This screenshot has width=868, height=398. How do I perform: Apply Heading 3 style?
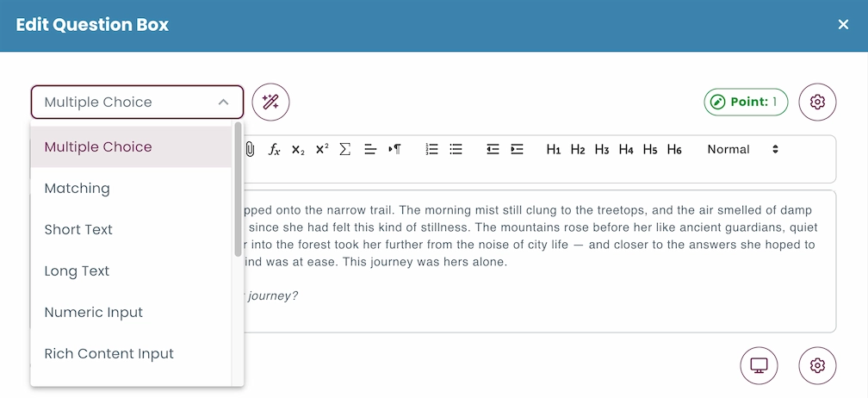(602, 149)
